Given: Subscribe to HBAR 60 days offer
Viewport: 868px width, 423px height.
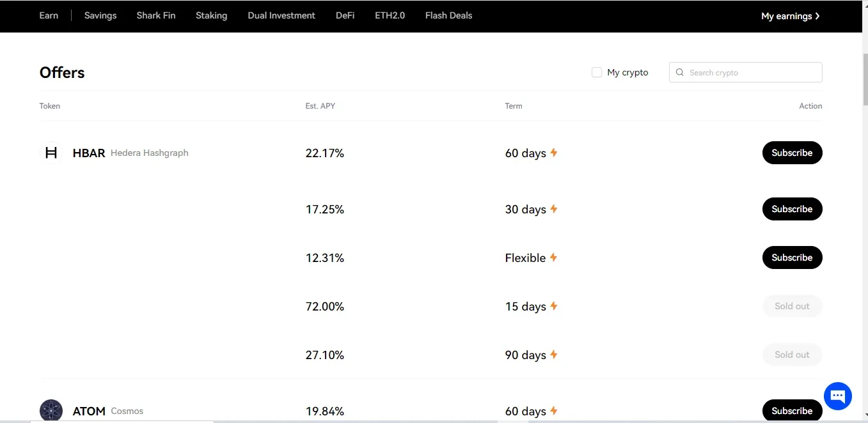Looking at the screenshot, I should pos(792,153).
